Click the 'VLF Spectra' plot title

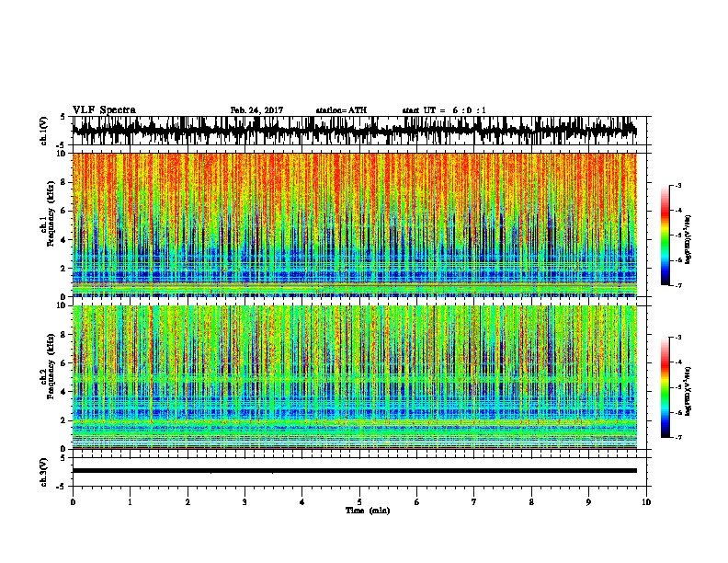pyautogui.click(x=104, y=109)
